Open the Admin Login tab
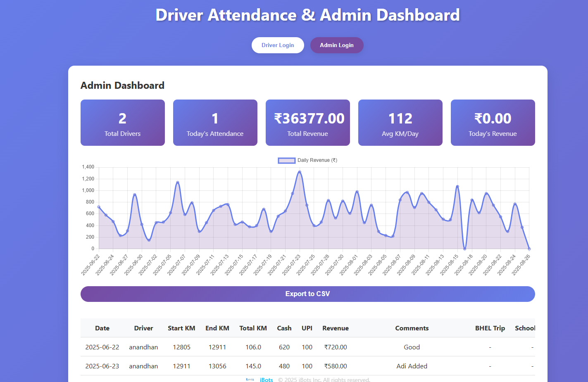 [337, 45]
